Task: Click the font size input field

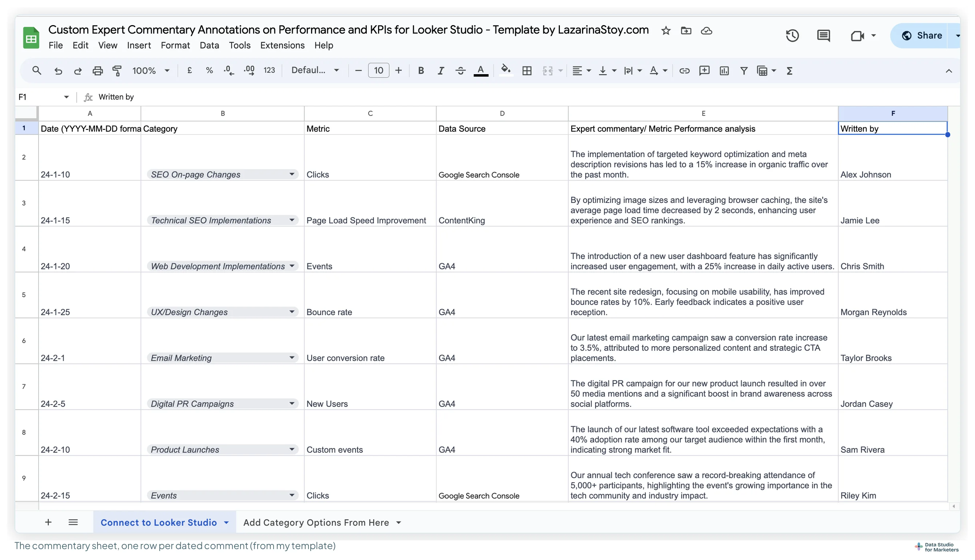Action: coord(379,71)
